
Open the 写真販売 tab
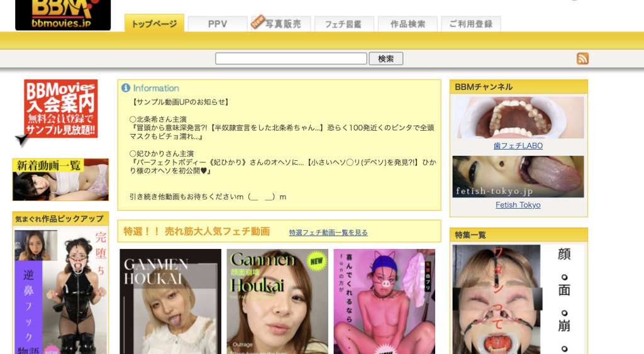coord(281,24)
